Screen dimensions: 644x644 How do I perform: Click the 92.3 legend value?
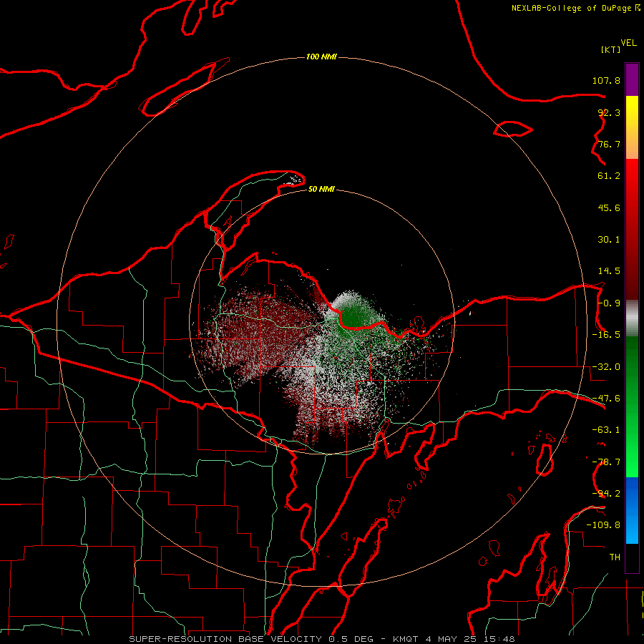click(609, 112)
